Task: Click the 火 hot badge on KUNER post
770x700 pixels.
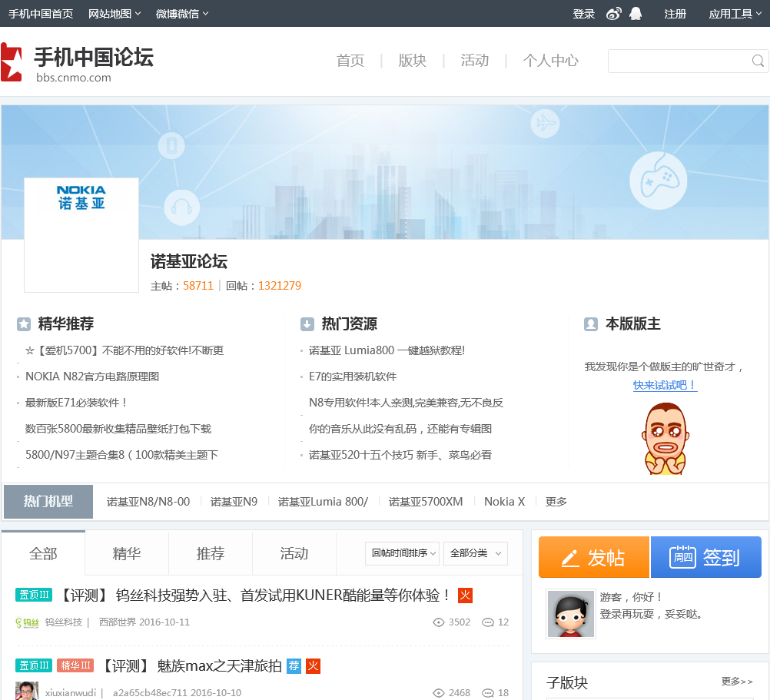Action: pyautogui.click(x=465, y=595)
